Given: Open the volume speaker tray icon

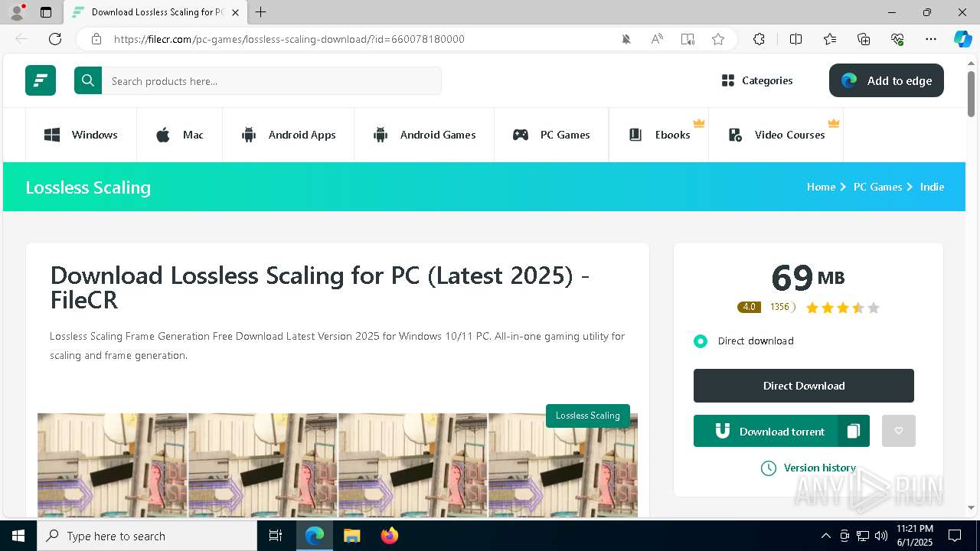Looking at the screenshot, I should pos(881,536).
